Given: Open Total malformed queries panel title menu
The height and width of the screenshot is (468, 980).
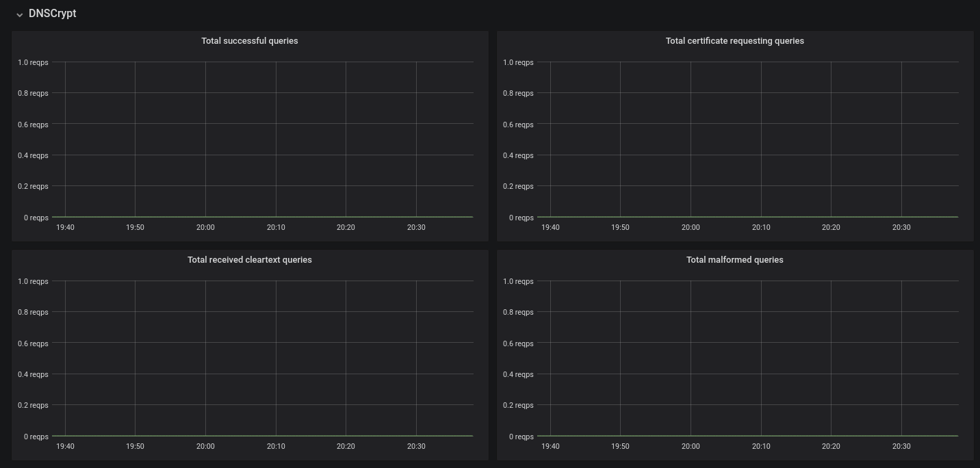Looking at the screenshot, I should (734, 260).
